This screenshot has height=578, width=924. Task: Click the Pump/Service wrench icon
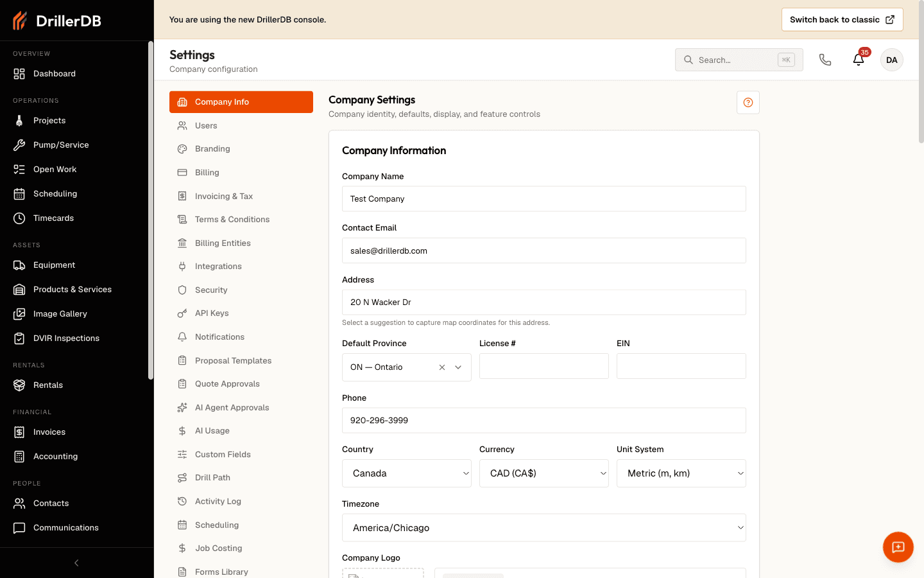[19, 145]
